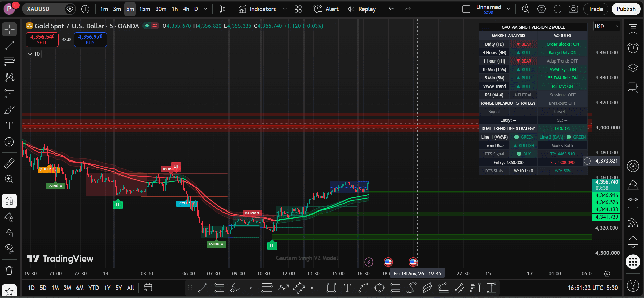644x298 pixels.
Task: Select the Text annotation tool
Action: tap(9, 126)
